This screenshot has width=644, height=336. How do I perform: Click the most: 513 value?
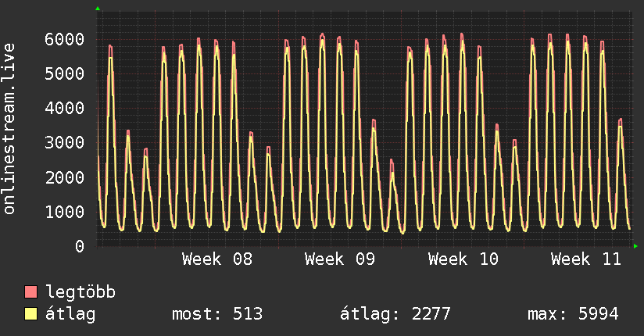coord(217,314)
